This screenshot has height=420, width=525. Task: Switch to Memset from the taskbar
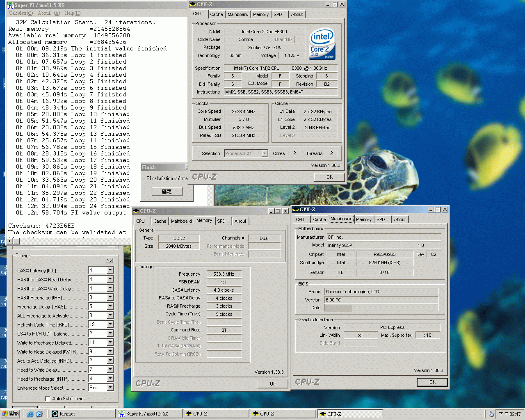pyautogui.click(x=82, y=414)
